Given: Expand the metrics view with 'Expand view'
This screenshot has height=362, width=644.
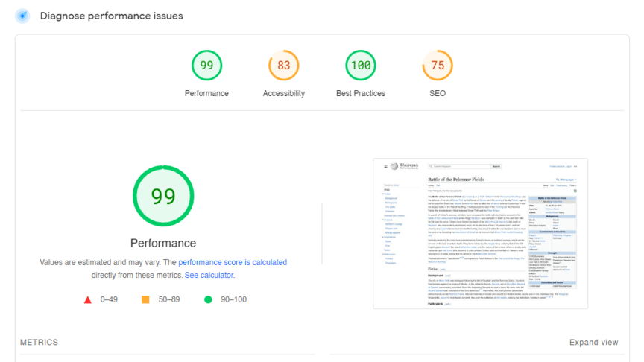Looking at the screenshot, I should coord(593,343).
